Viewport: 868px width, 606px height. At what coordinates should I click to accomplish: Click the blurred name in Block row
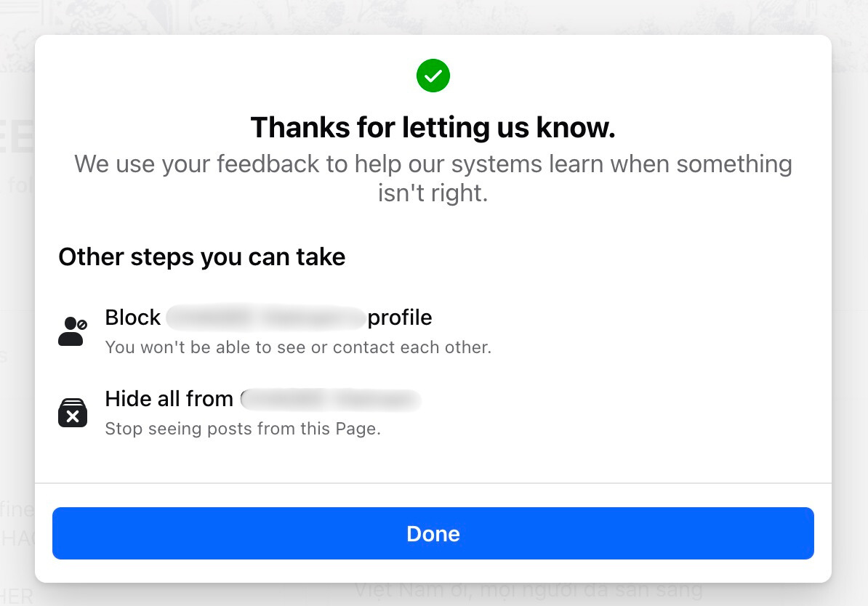tap(266, 317)
